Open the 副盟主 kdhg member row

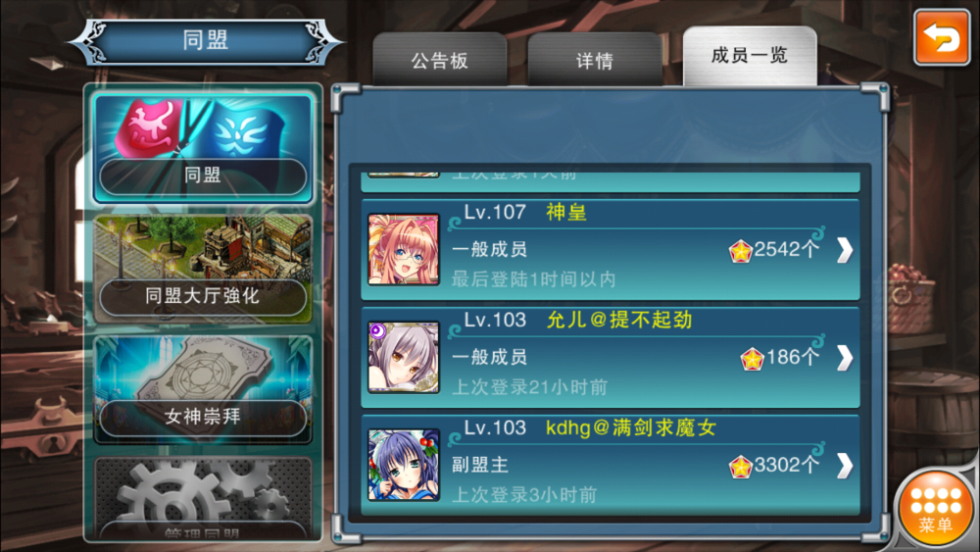point(611,465)
